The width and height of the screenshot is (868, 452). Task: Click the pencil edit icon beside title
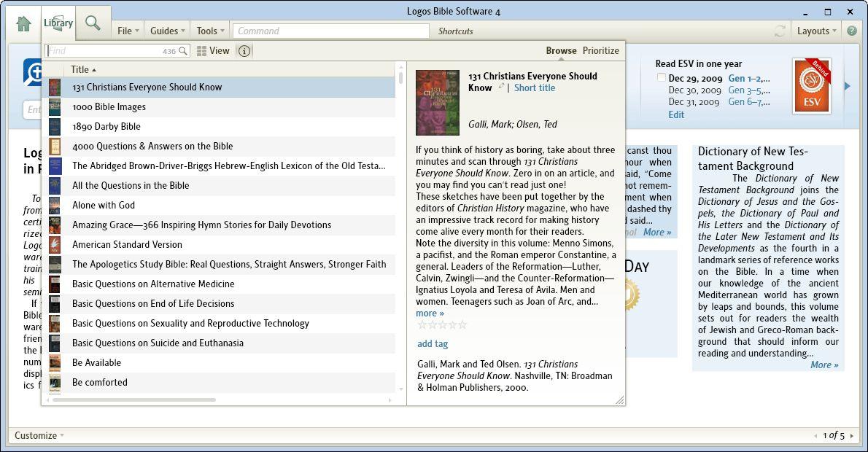click(501, 86)
